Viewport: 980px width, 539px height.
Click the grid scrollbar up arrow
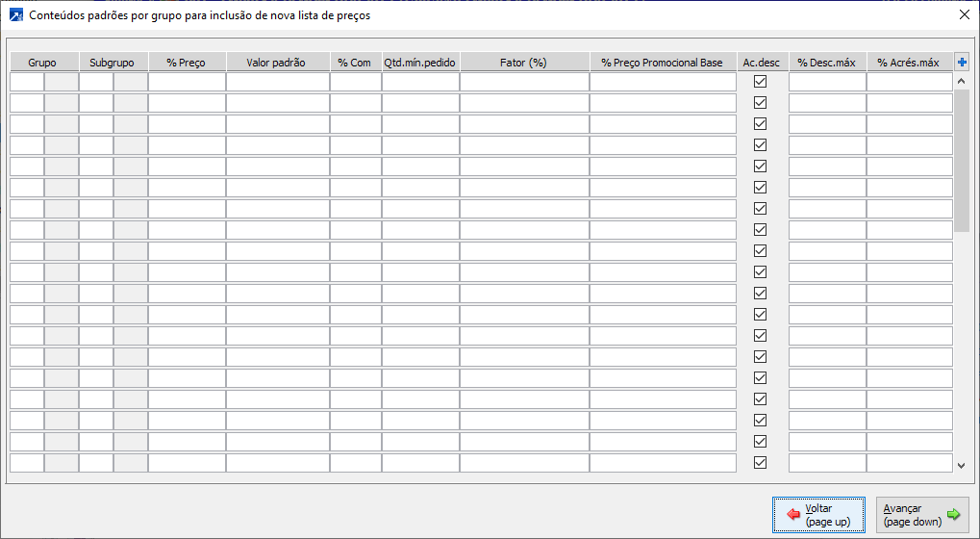[962, 81]
